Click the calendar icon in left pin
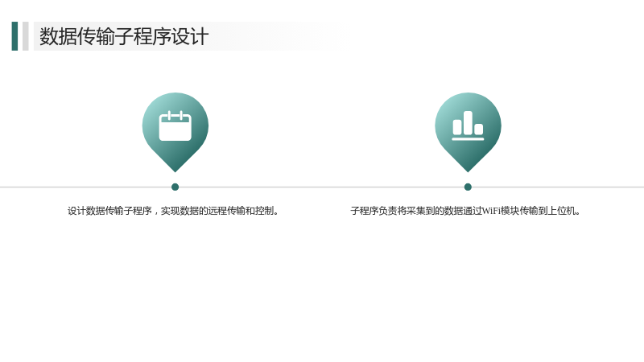The height and width of the screenshot is (362, 644). tap(175, 125)
